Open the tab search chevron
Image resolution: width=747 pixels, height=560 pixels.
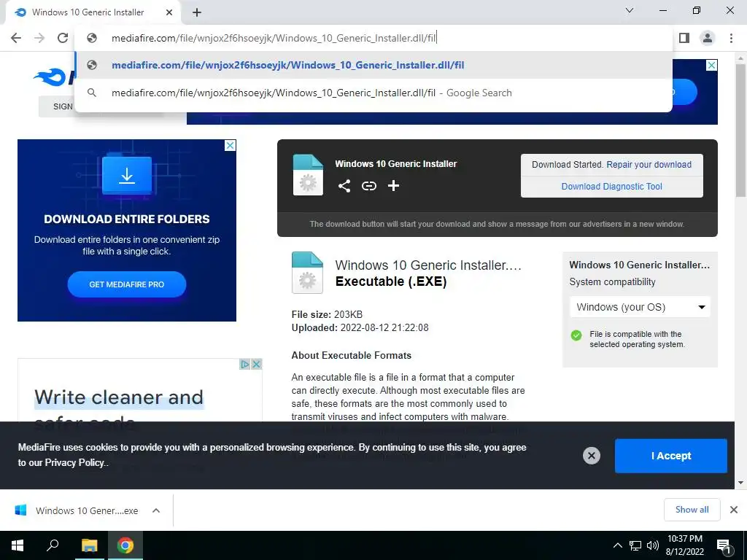pyautogui.click(x=630, y=10)
